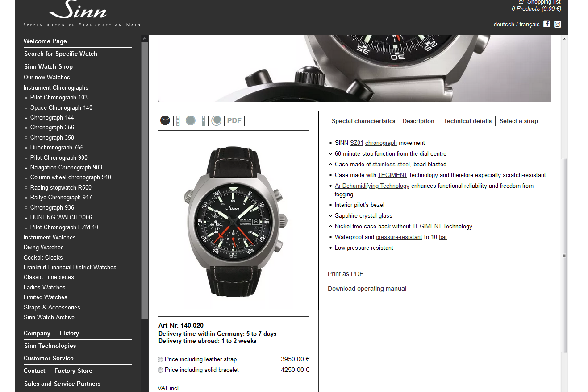Open the PDF view icon
Image resolution: width=588 pixels, height=392 pixels.
(x=234, y=120)
